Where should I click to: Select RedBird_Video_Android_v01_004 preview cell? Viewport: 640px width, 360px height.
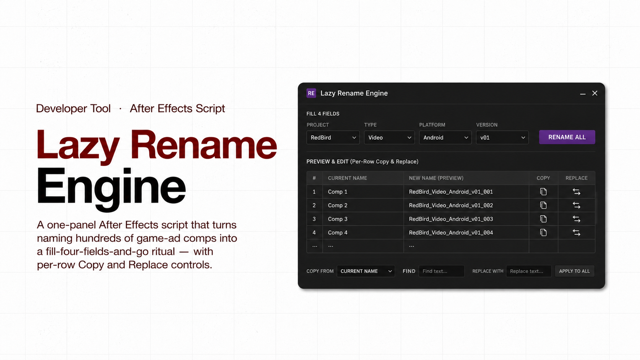pyautogui.click(x=466, y=233)
